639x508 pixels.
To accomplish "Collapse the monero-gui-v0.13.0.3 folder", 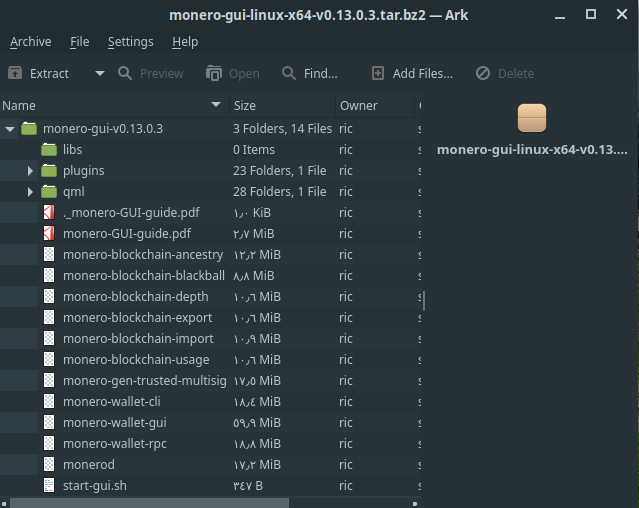I will pos(10,129).
